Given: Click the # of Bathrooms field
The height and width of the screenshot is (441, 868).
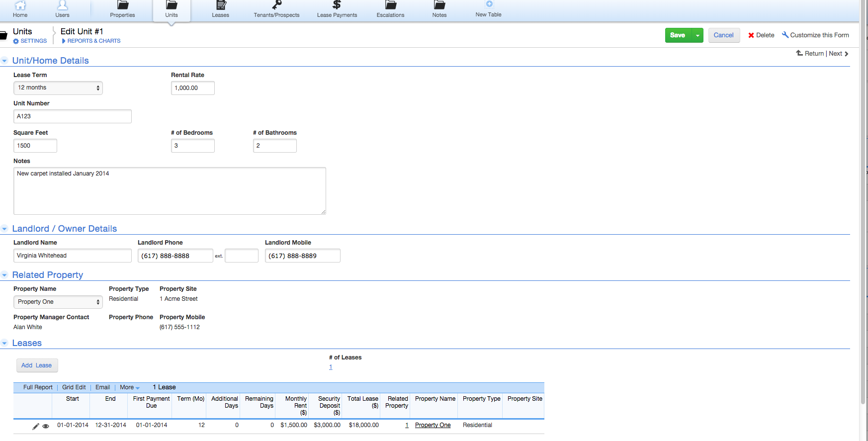Looking at the screenshot, I should point(275,146).
